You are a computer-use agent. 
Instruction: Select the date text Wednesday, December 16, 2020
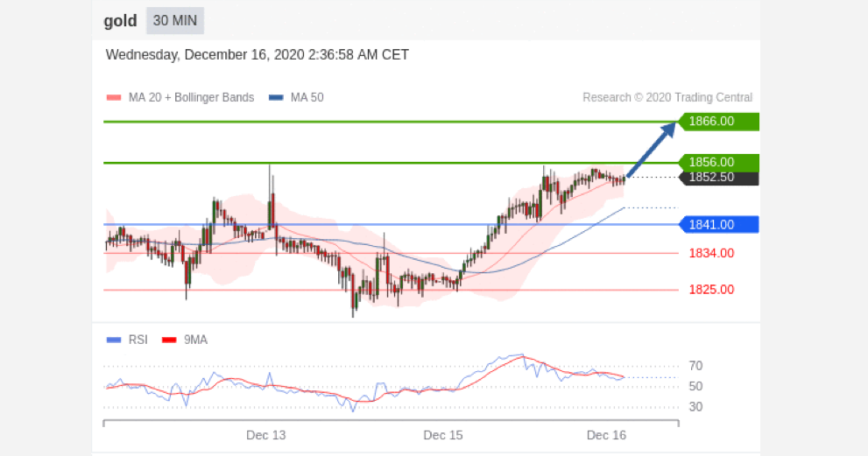coord(205,55)
